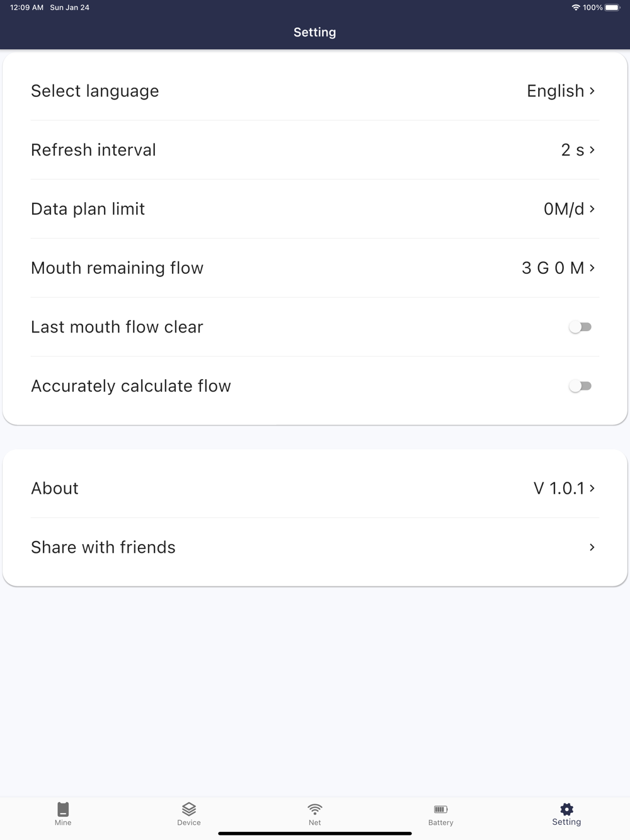
Task: Tap the Setting gear icon
Action: point(566,809)
